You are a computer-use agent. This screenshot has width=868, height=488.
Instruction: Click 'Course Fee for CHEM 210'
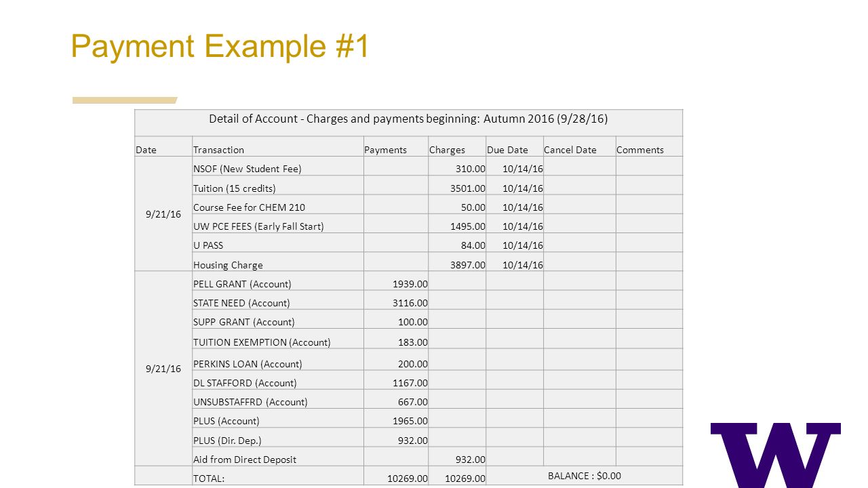[249, 207]
